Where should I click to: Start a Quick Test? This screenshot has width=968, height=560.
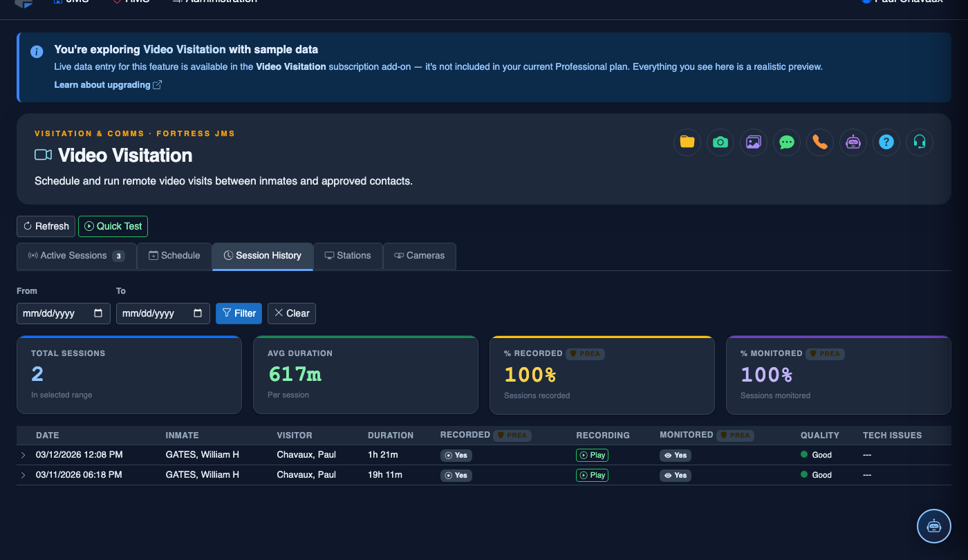(x=113, y=226)
